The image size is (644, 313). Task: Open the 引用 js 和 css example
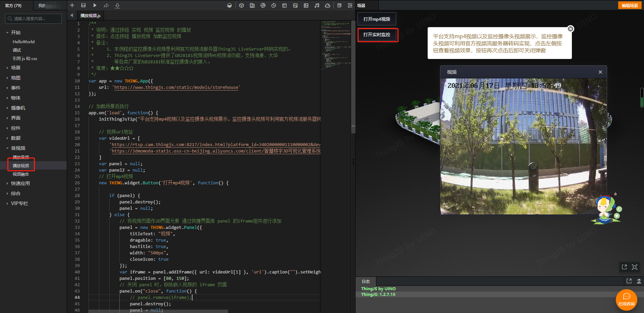pos(25,59)
